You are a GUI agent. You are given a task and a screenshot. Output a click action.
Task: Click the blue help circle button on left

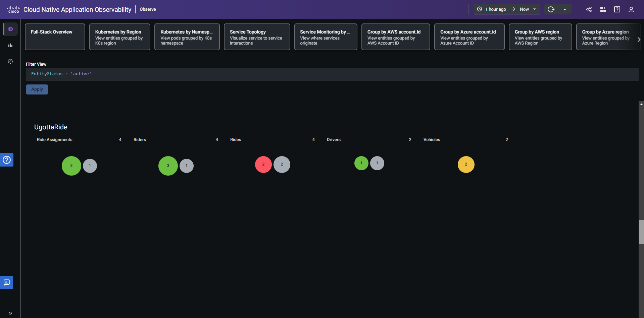tap(7, 160)
